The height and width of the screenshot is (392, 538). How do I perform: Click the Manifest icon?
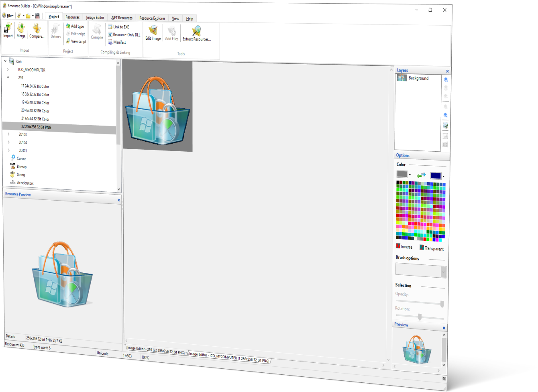pyautogui.click(x=110, y=42)
